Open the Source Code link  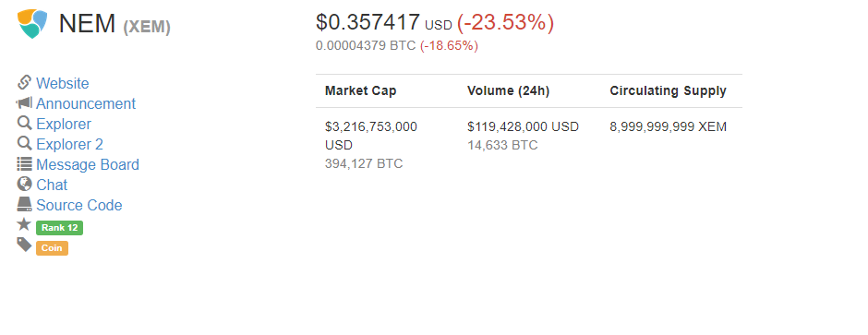79,205
